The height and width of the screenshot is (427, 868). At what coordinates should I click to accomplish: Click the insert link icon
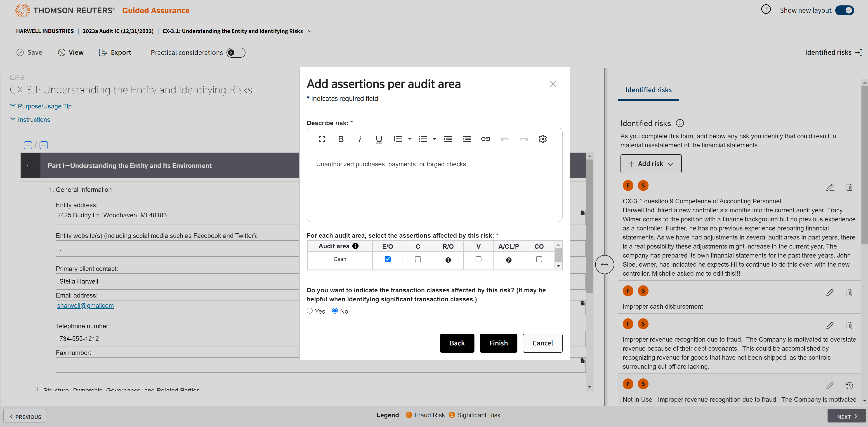click(485, 139)
